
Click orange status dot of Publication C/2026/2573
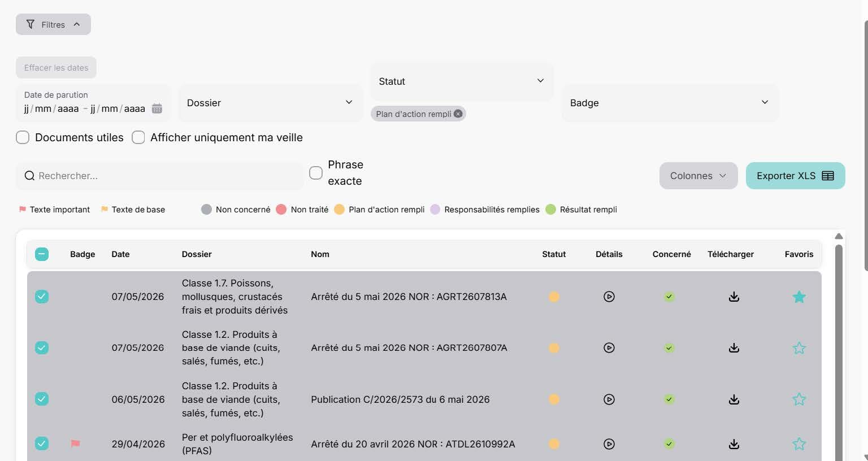coord(554,399)
